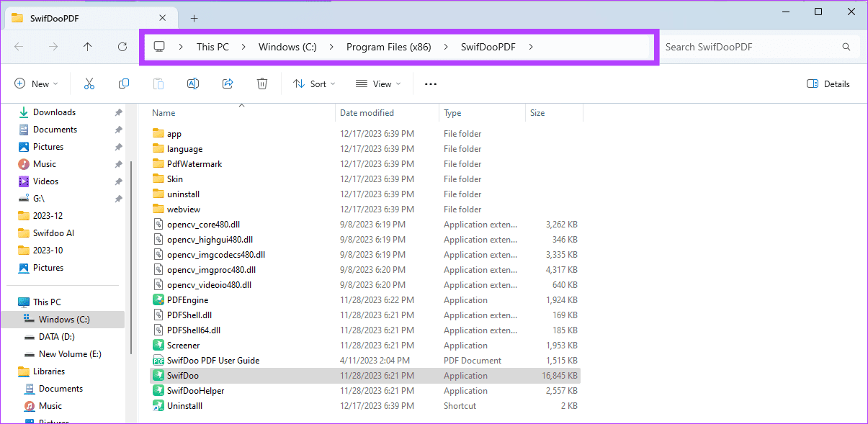Refresh the folder view
This screenshot has width=868, height=424.
click(x=121, y=46)
